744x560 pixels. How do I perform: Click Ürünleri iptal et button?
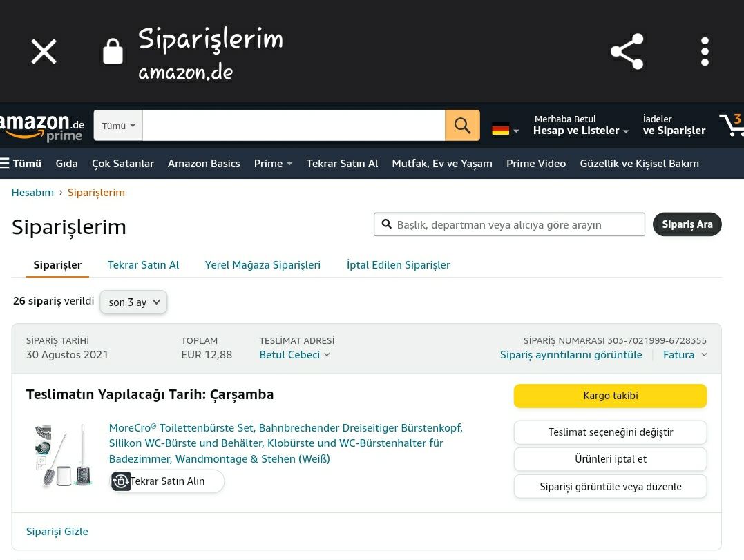(x=610, y=459)
